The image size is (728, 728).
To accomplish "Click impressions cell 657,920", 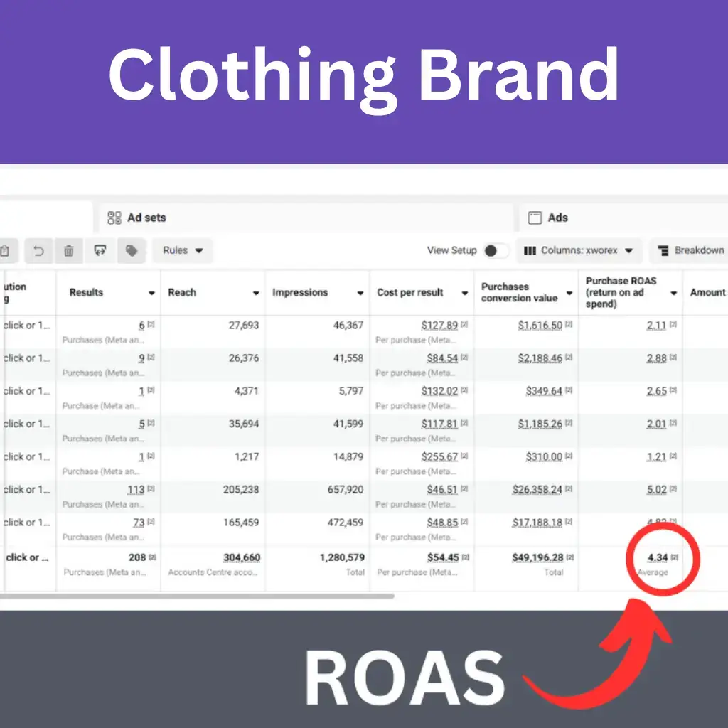I will (346, 490).
